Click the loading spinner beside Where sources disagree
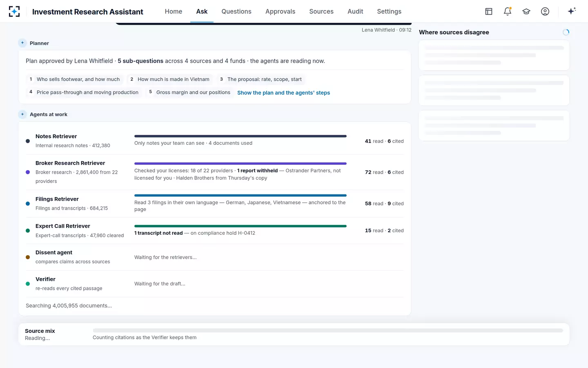 [x=566, y=32]
